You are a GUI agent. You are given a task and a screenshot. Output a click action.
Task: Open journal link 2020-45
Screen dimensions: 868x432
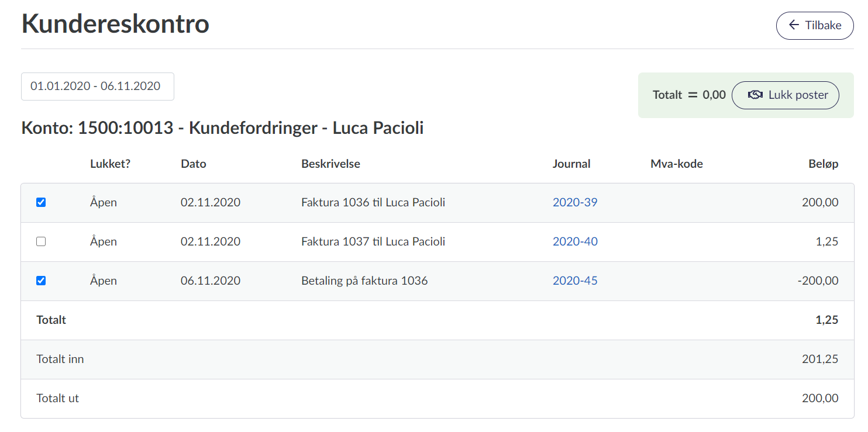click(575, 281)
